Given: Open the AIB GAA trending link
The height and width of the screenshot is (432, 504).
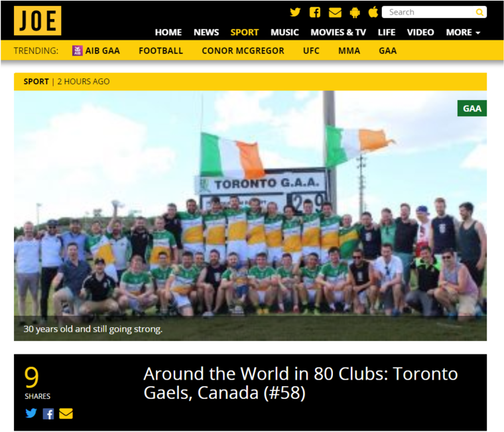Looking at the screenshot, I should 96,51.
